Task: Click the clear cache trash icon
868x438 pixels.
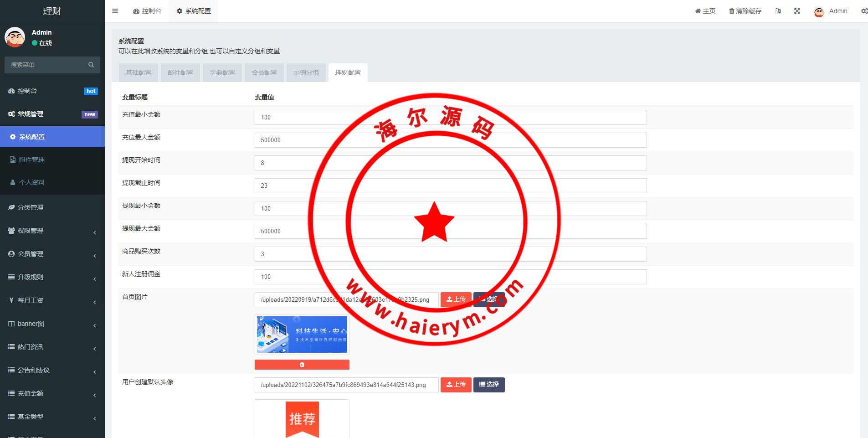Action: click(x=732, y=11)
